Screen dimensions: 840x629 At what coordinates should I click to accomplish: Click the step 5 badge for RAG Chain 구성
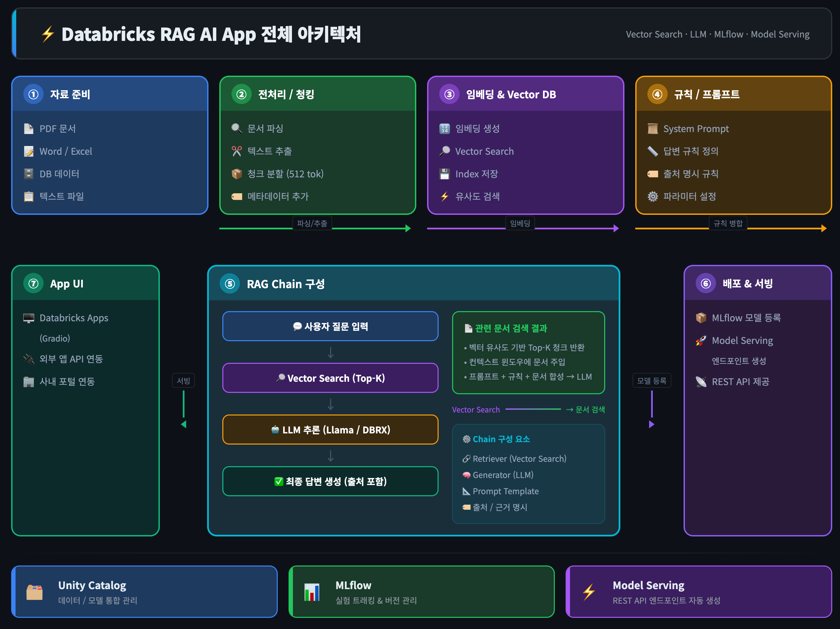[x=230, y=284]
